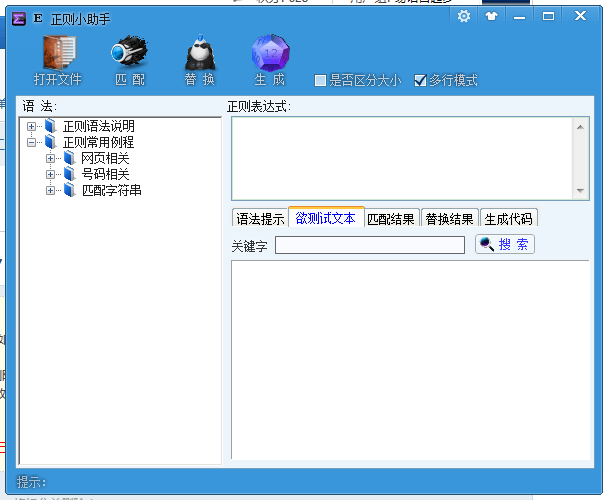The height and width of the screenshot is (500, 608).
Task: Click the shirt skin icon in title bar
Action: (x=491, y=16)
